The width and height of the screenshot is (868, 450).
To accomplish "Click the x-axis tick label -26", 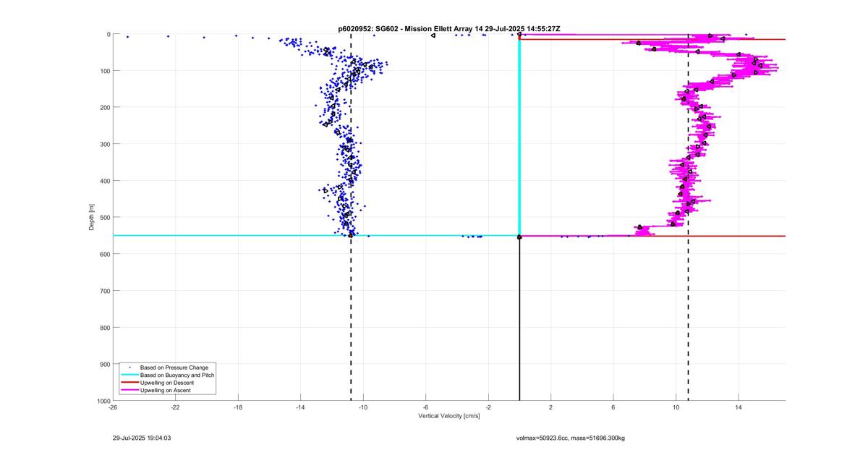I will click(113, 407).
